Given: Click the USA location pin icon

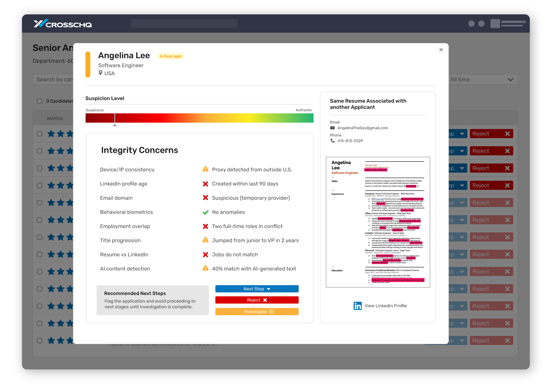Looking at the screenshot, I should pos(100,73).
